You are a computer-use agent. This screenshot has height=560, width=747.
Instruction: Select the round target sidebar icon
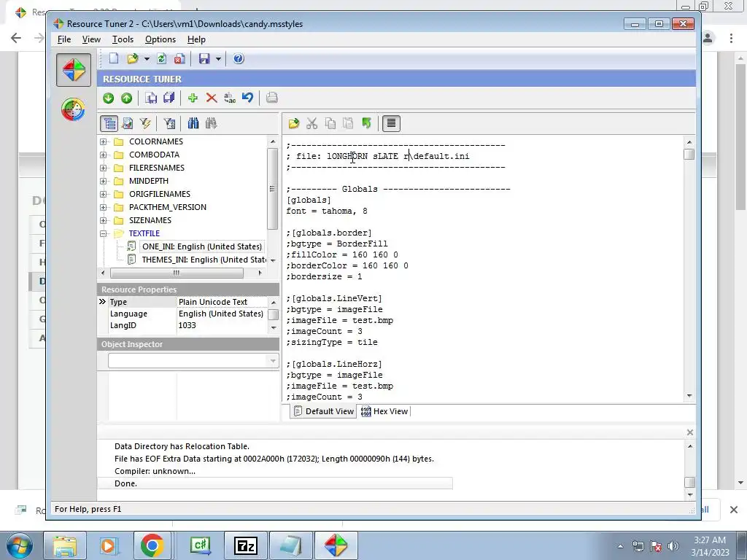(x=74, y=109)
